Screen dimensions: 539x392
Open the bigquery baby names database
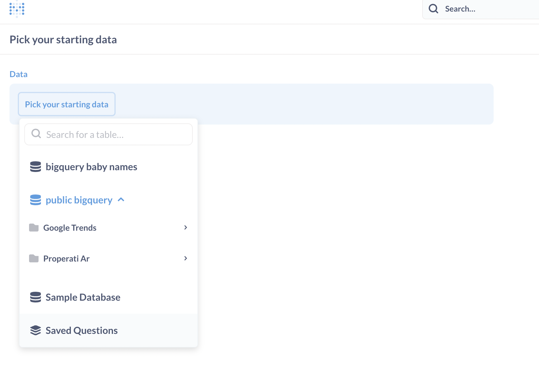coord(91,167)
